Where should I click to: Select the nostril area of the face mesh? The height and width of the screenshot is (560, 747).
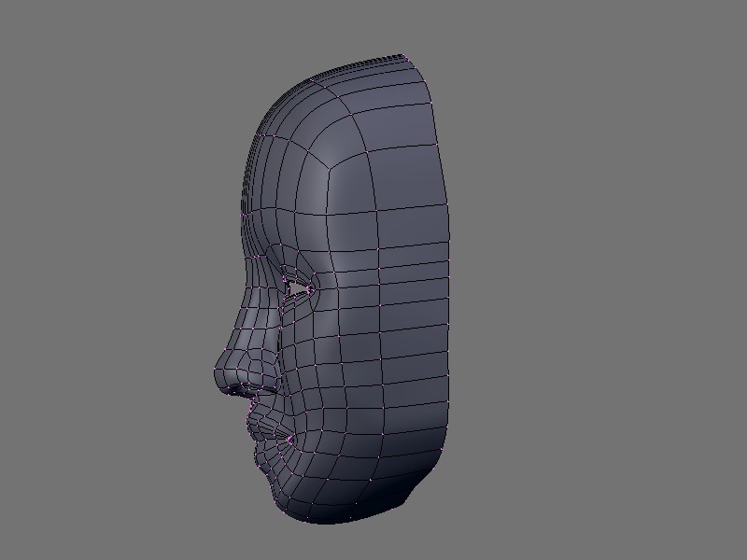(x=247, y=389)
